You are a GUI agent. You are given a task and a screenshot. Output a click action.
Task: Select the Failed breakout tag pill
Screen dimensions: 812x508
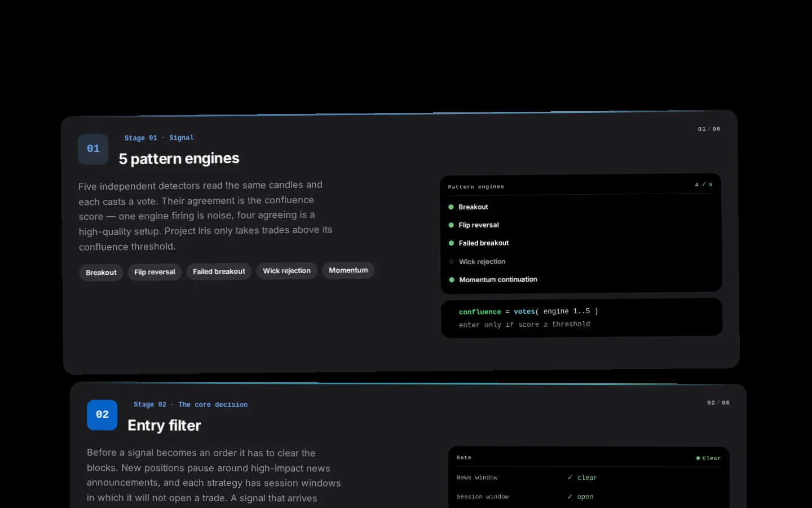(219, 271)
